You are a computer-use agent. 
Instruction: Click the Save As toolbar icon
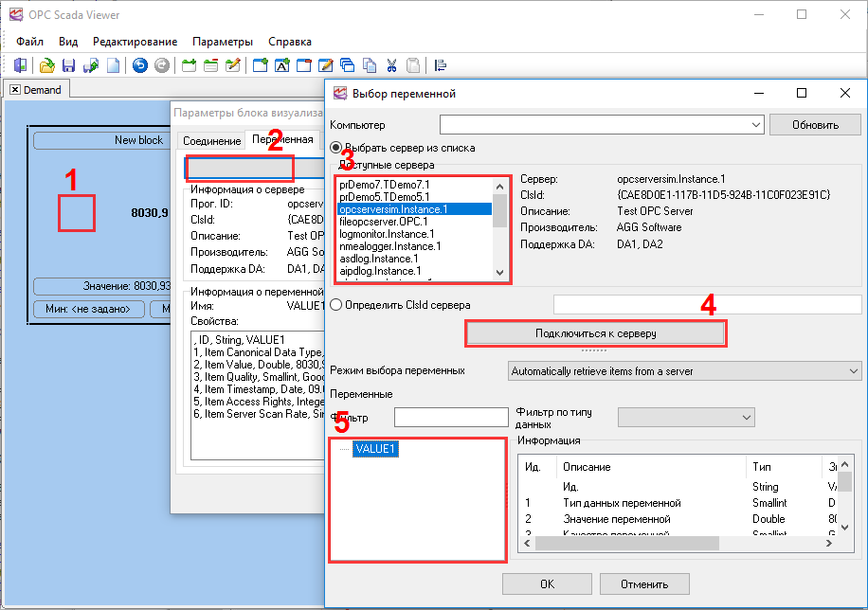pyautogui.click(x=90, y=65)
